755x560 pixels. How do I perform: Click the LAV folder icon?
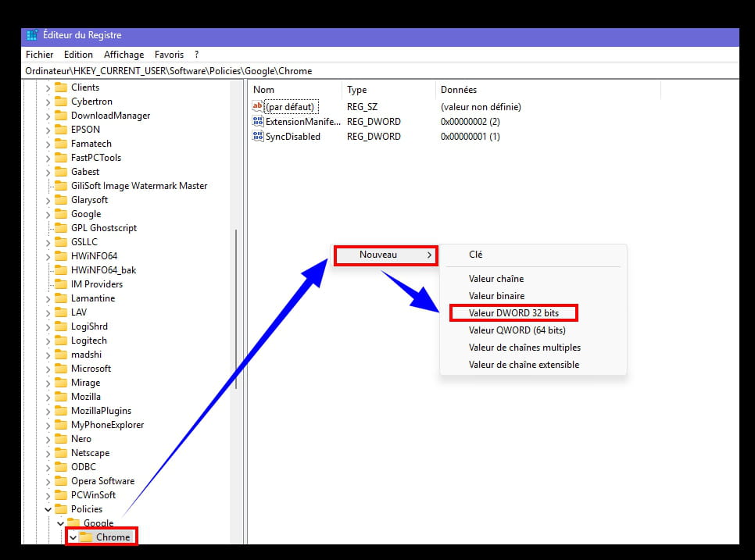61,312
